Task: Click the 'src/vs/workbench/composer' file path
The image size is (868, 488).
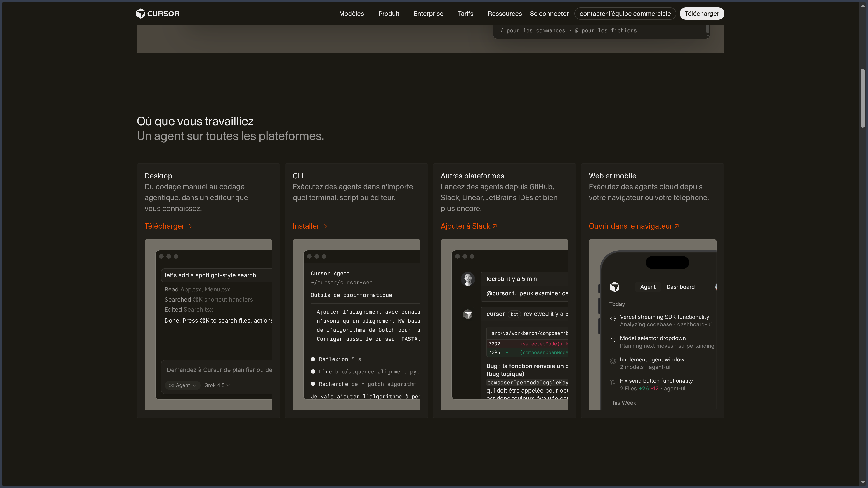Action: click(x=530, y=333)
